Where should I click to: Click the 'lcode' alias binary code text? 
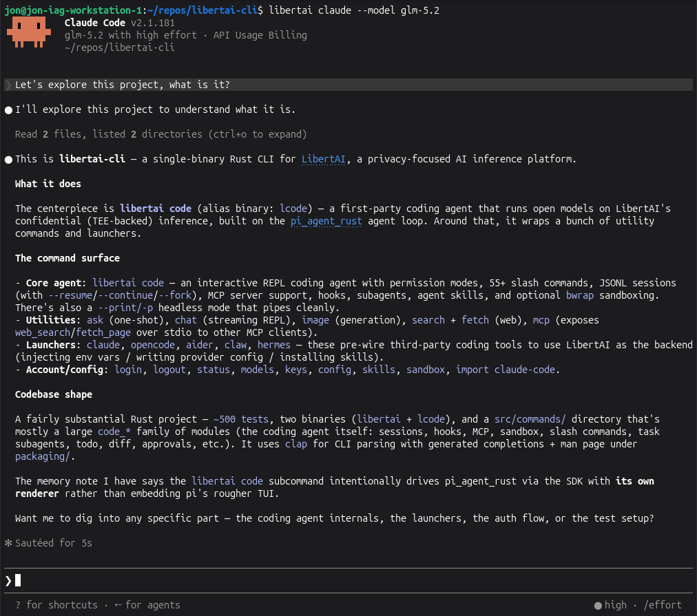point(293,209)
